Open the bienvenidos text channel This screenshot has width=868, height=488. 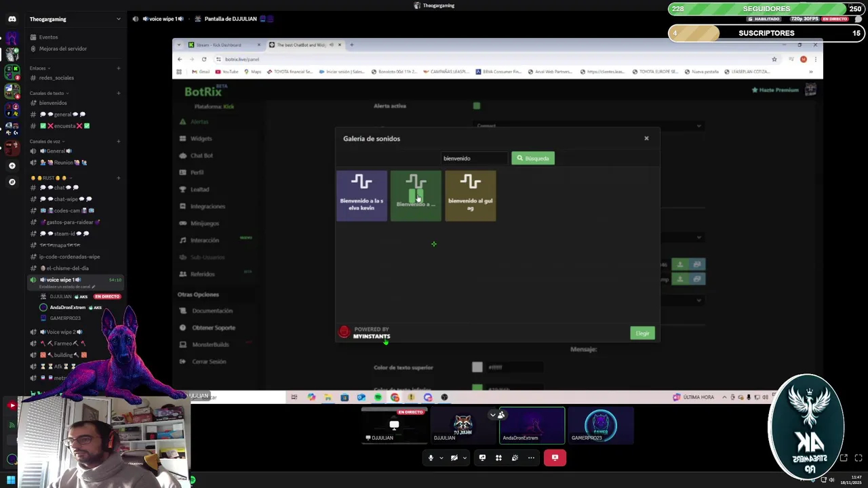53,103
